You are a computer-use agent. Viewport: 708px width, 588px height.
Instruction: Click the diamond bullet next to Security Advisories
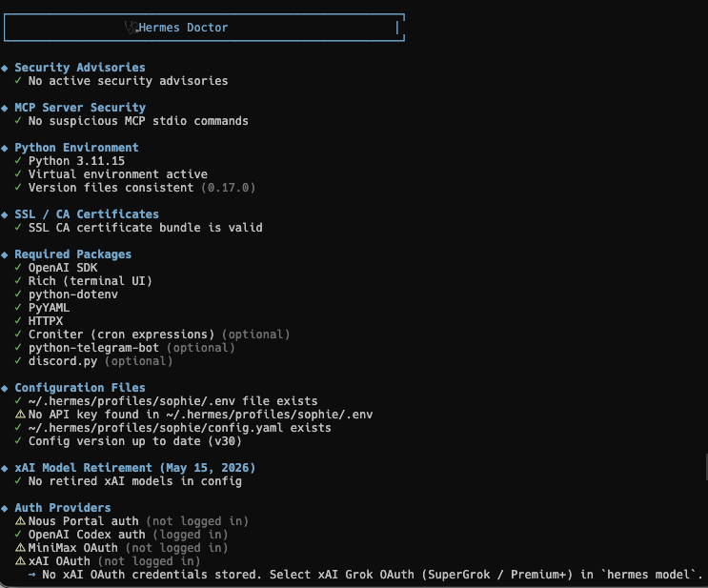point(5,69)
